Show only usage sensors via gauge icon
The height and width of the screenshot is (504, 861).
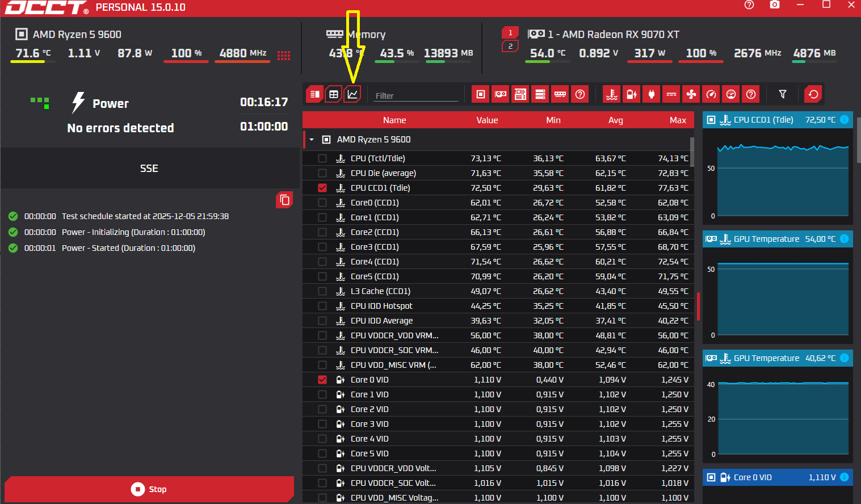[x=731, y=94]
